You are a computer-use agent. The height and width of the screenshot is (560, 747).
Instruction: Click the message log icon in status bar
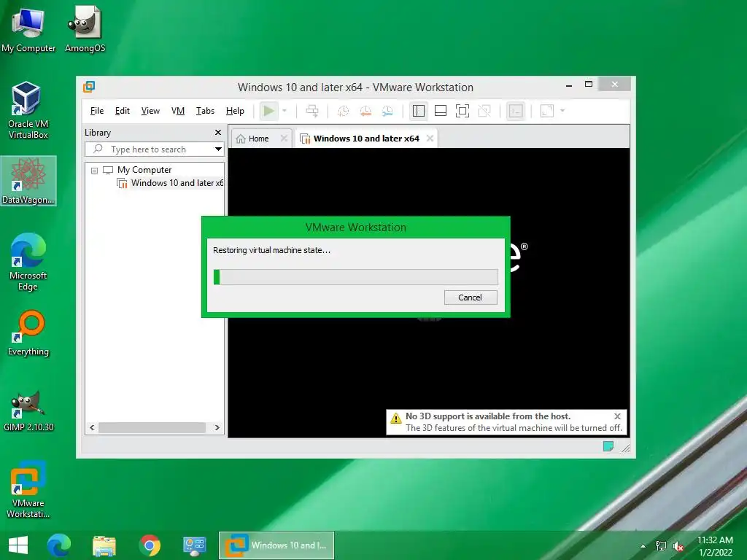[608, 447]
